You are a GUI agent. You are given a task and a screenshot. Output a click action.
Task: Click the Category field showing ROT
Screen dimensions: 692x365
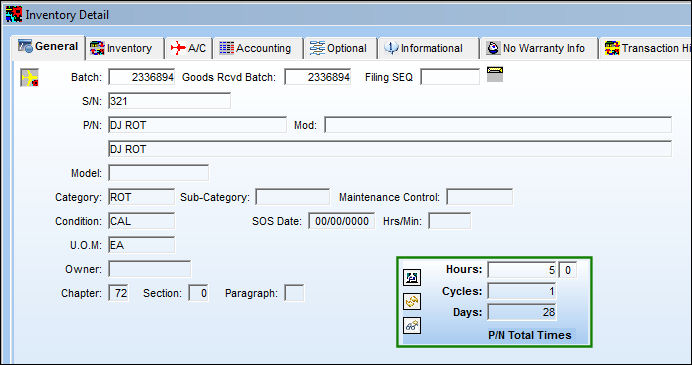coord(142,197)
